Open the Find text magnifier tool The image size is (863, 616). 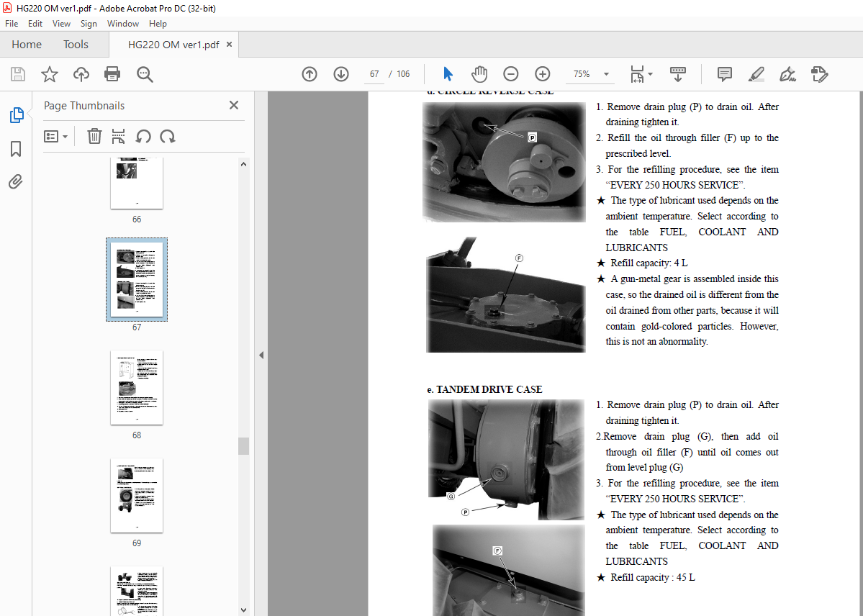coord(145,74)
